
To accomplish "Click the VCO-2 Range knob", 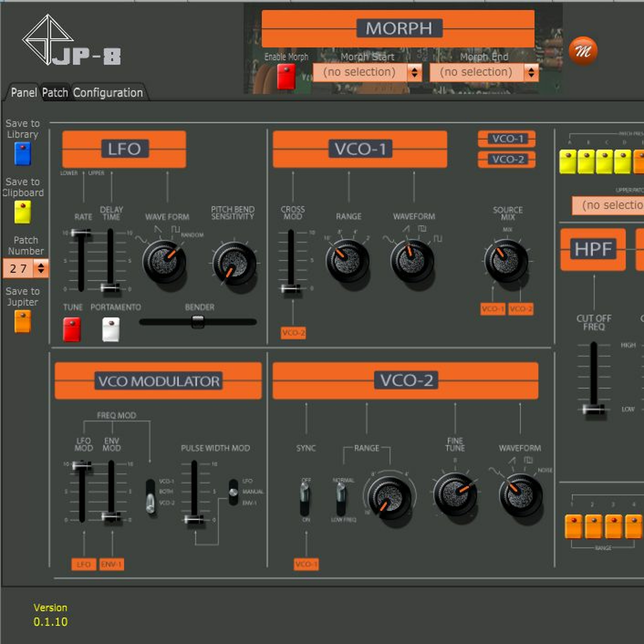I will pyautogui.click(x=389, y=498).
